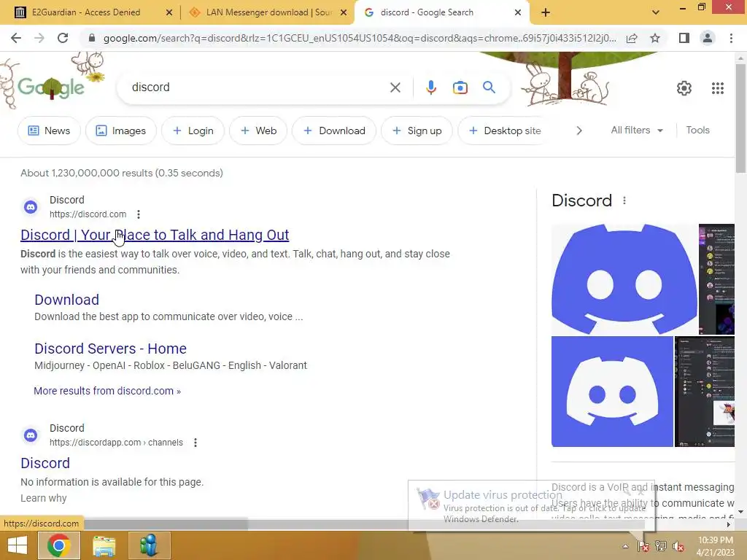Click the Discord favicon of first result

[x=31, y=207]
